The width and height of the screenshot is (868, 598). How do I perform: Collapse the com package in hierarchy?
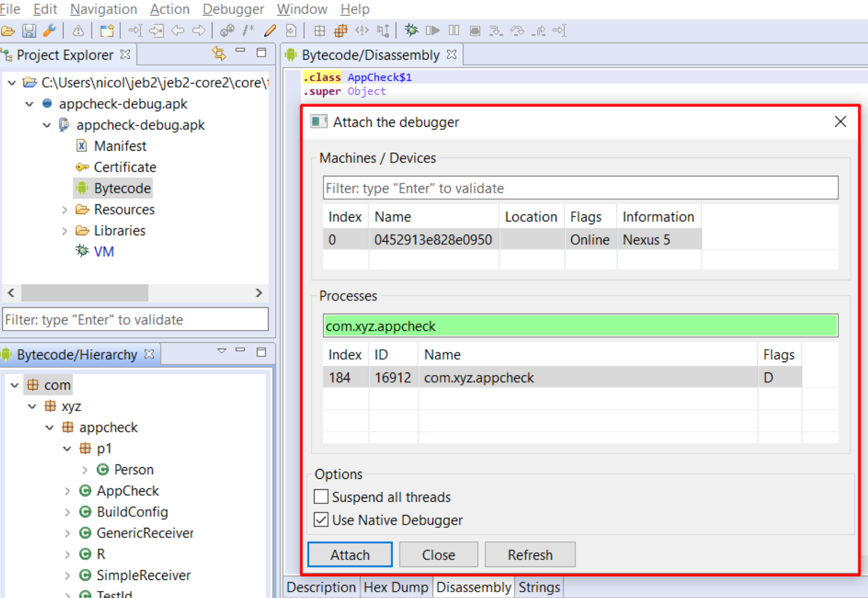[x=15, y=385]
